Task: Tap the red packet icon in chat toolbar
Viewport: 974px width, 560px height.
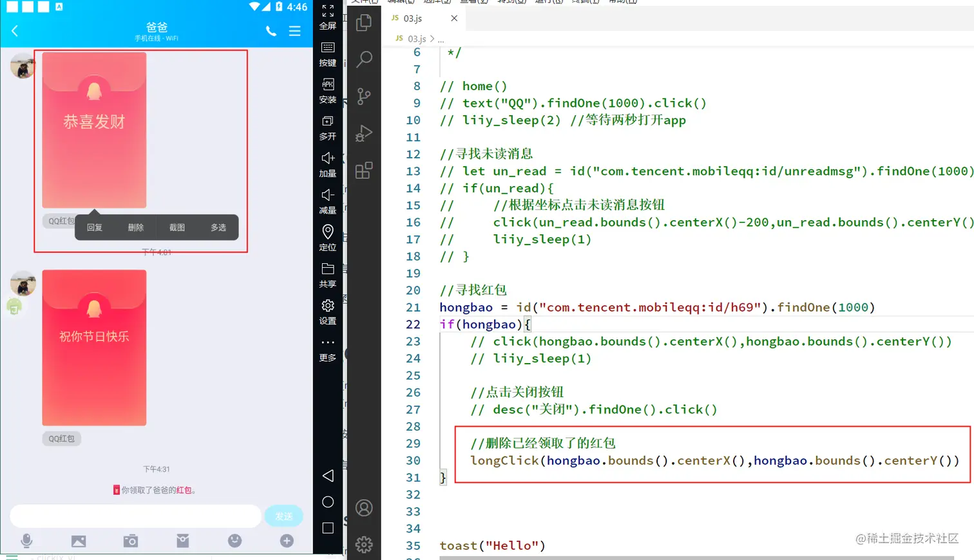Action: click(183, 541)
